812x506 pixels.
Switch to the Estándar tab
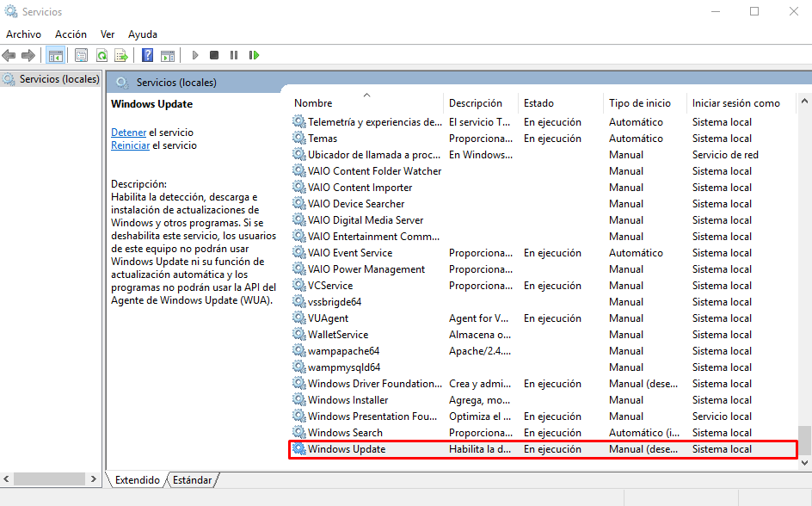pos(192,480)
